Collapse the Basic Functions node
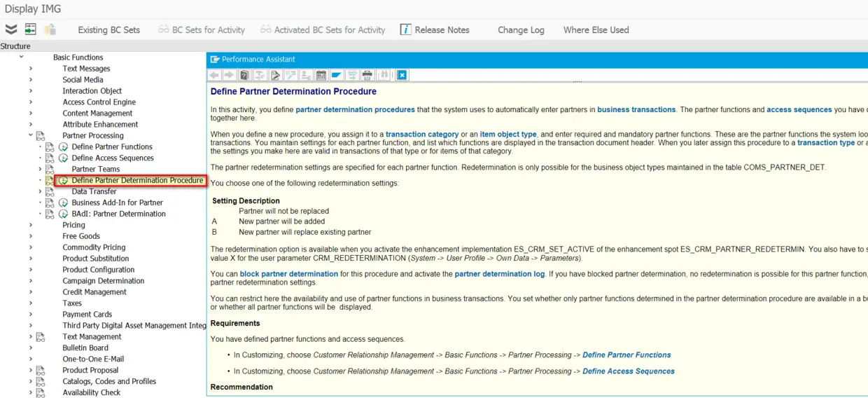 [x=22, y=57]
